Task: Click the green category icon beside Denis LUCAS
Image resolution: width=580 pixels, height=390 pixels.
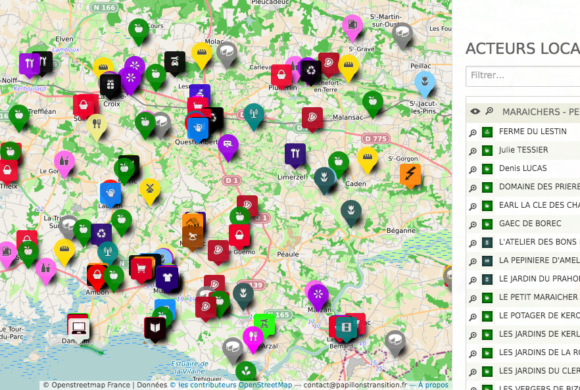Action: click(x=487, y=169)
